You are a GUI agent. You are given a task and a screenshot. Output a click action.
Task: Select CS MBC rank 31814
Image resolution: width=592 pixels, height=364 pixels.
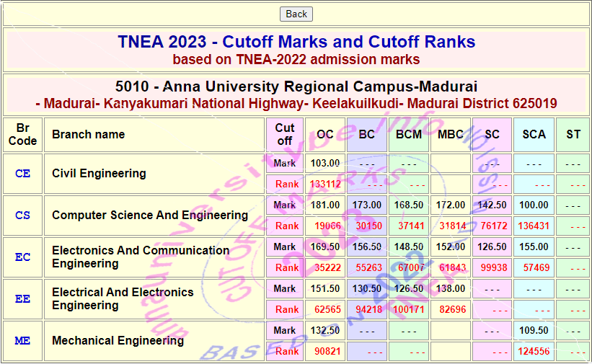[453, 226]
